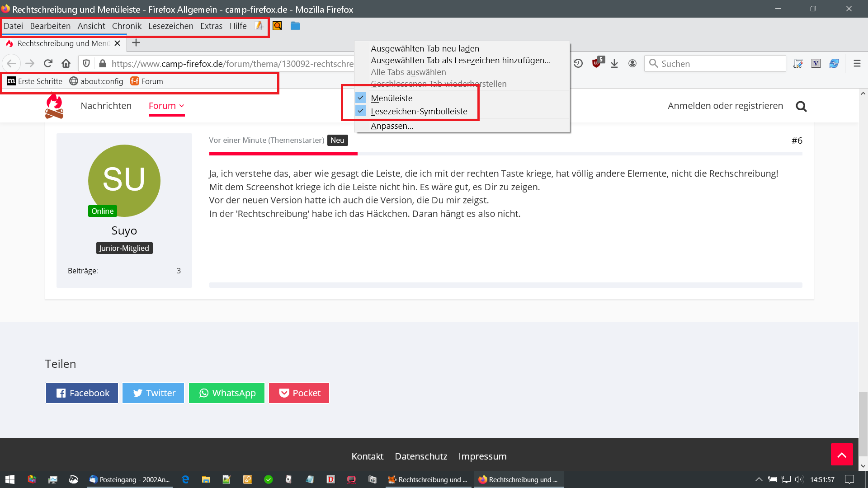Click Anmelden oder registrieren link
The image size is (868, 488).
pyautogui.click(x=725, y=106)
